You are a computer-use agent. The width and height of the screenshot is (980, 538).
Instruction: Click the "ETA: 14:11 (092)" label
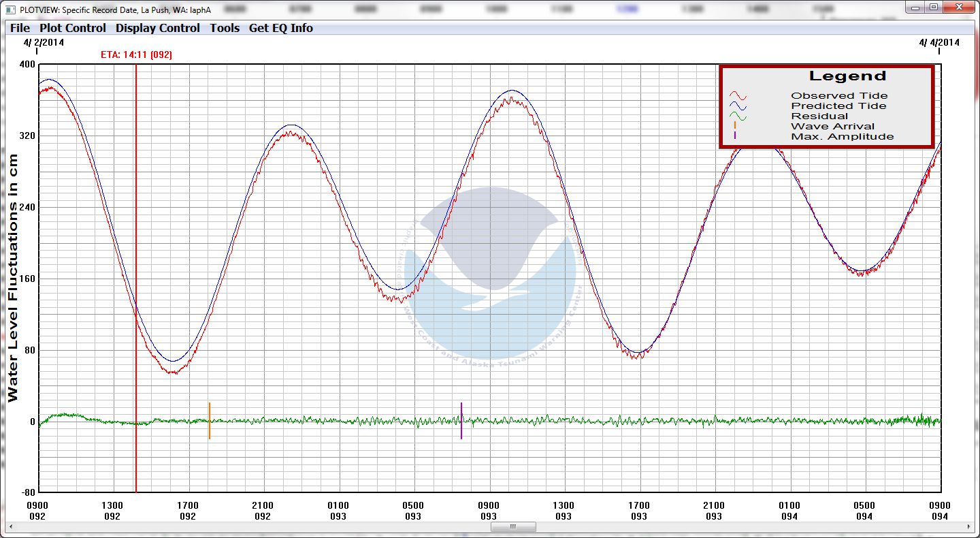pyautogui.click(x=136, y=54)
